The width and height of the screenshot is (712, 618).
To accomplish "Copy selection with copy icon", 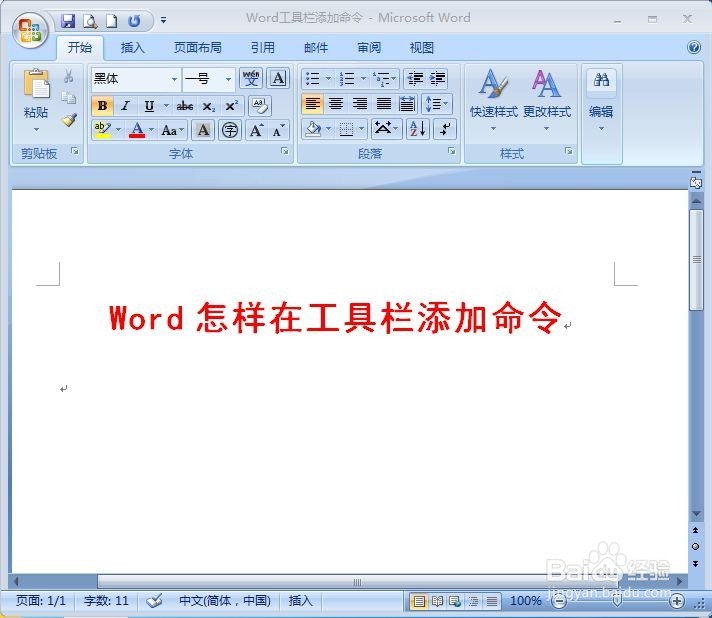I will pyautogui.click(x=69, y=97).
